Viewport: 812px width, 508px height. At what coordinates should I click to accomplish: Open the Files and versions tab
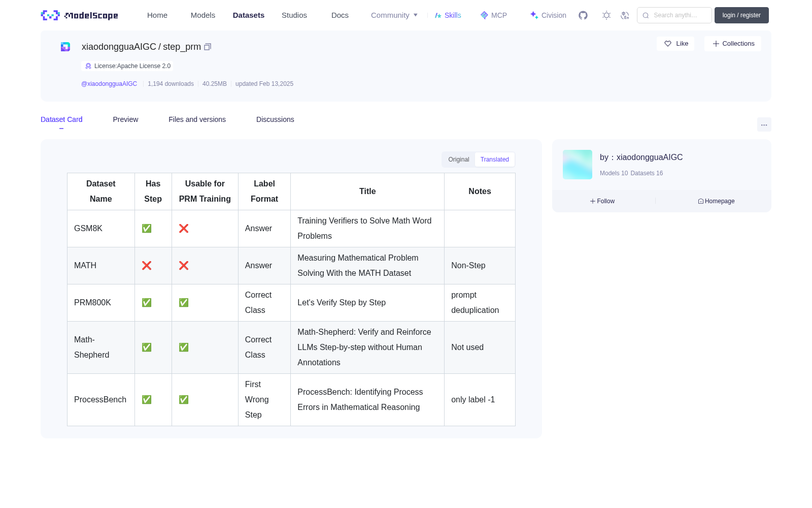[x=197, y=119]
